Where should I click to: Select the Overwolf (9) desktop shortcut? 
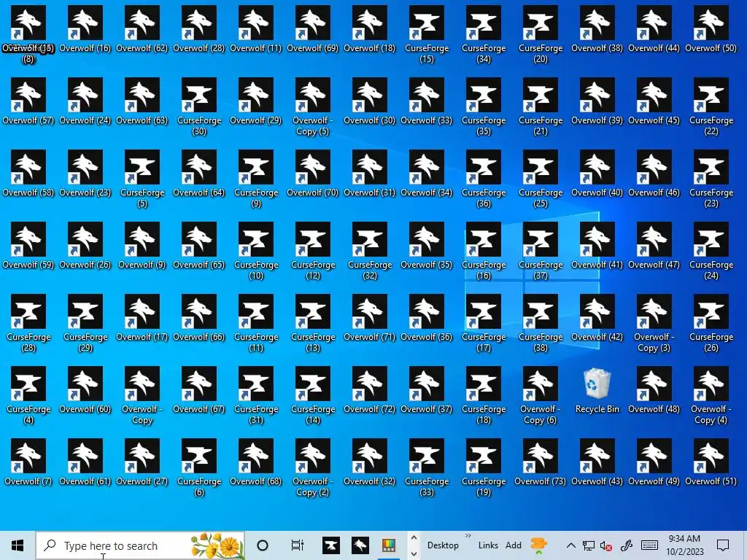[x=142, y=245]
